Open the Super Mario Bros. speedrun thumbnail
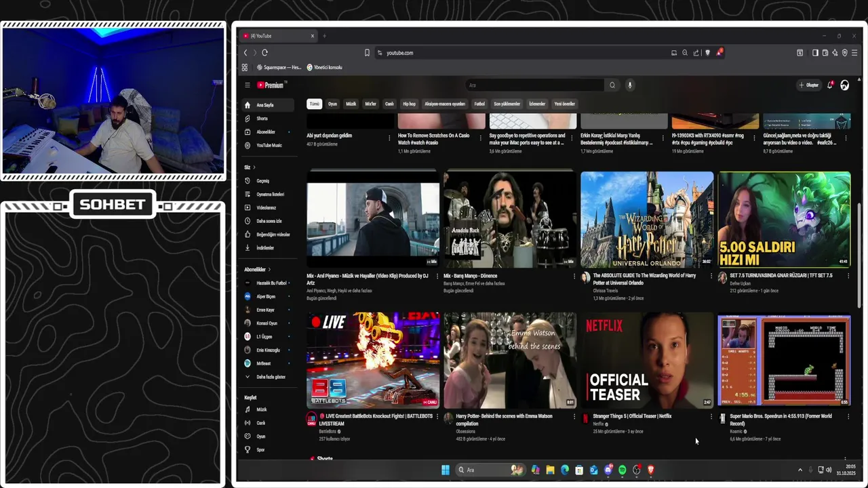 [x=784, y=360]
